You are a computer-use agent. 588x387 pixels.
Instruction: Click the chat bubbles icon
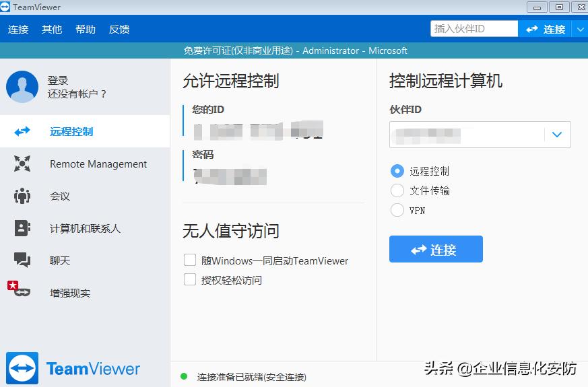click(22, 260)
